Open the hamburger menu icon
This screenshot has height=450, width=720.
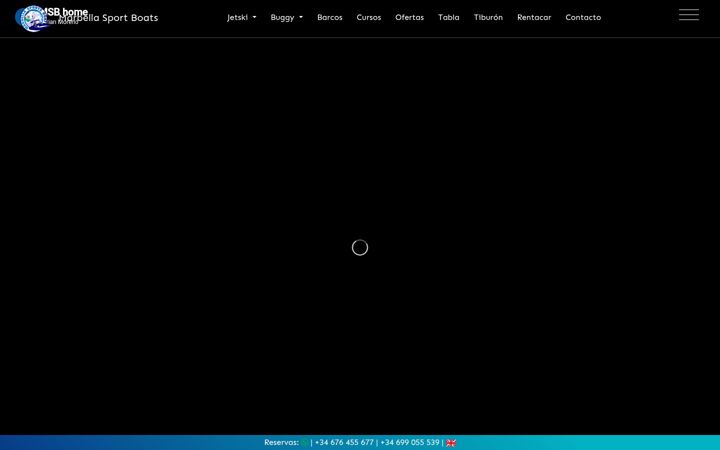tap(689, 15)
